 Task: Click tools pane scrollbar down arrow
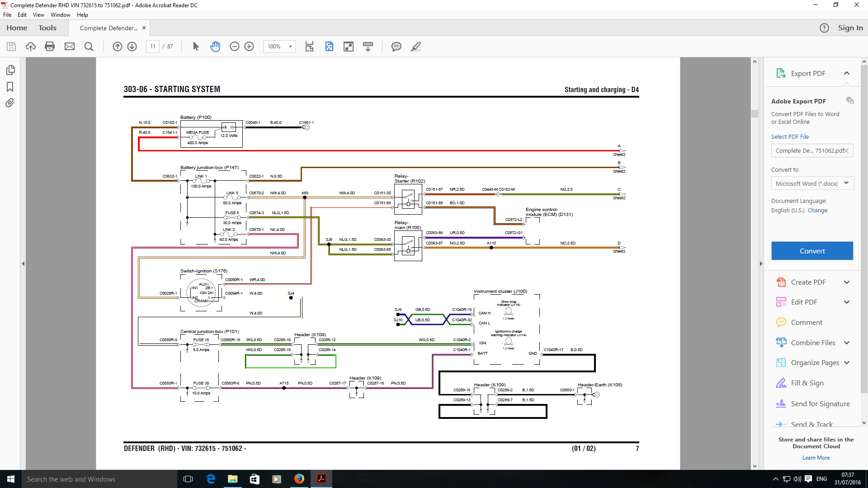[x=864, y=423]
